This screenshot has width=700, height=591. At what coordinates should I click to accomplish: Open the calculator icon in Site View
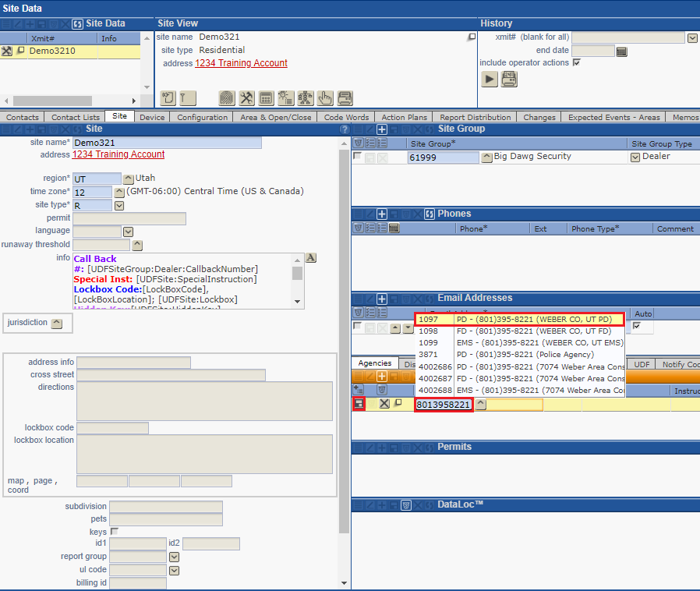266,97
